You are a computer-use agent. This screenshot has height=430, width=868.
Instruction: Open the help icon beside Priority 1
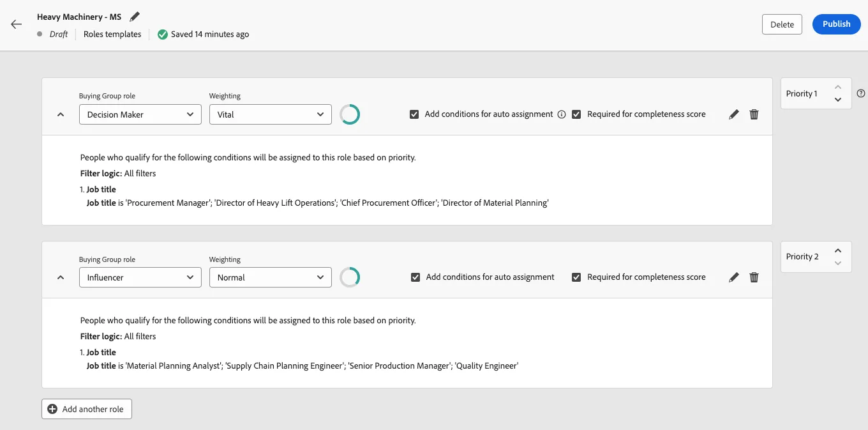click(x=861, y=93)
